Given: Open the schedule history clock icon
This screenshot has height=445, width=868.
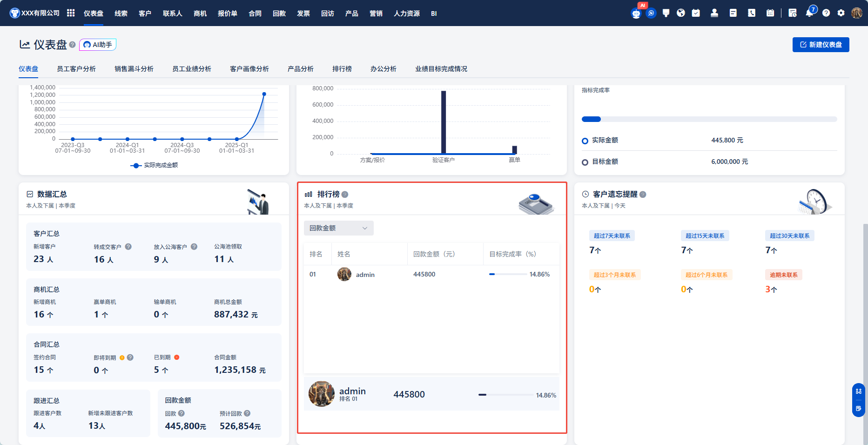Looking at the screenshot, I should pyautogui.click(x=793, y=13).
